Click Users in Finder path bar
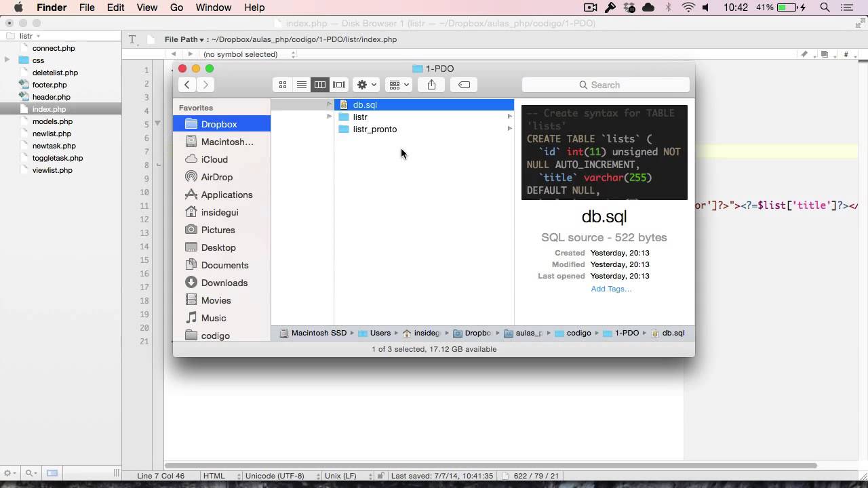Image resolution: width=868 pixels, height=488 pixels. [x=374, y=333]
